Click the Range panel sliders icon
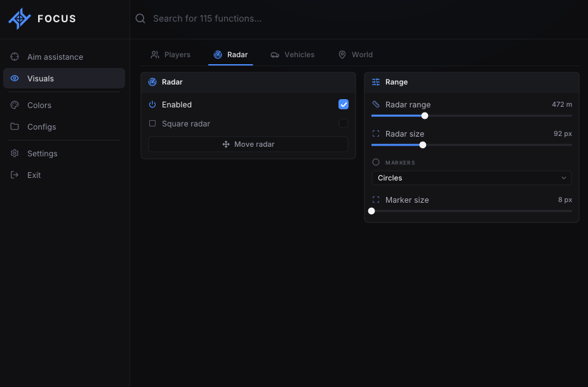This screenshot has width=588, height=387. tap(376, 82)
